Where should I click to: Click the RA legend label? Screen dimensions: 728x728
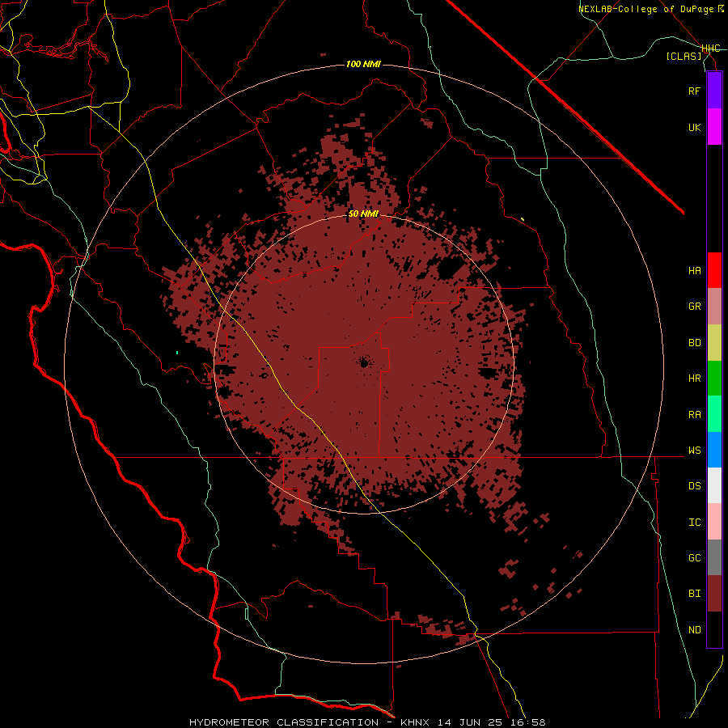[694, 415]
